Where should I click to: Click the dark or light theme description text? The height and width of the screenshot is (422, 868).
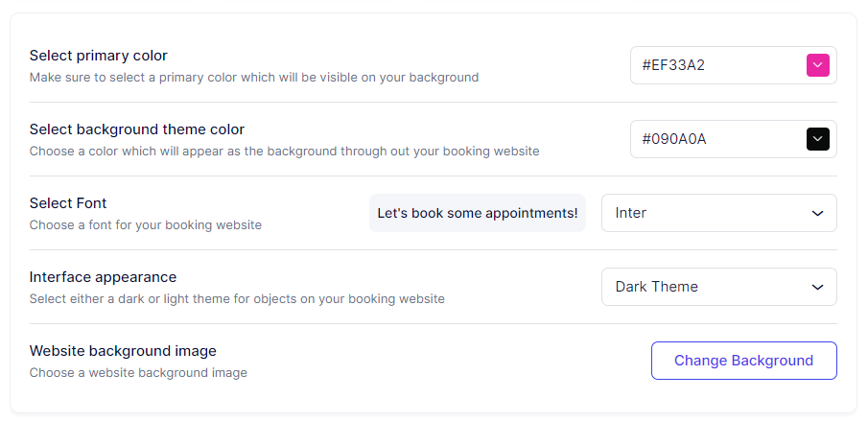[x=237, y=298]
